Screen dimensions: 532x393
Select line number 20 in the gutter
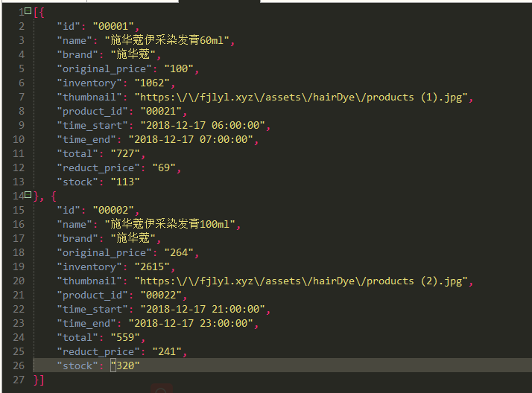[x=19, y=281]
